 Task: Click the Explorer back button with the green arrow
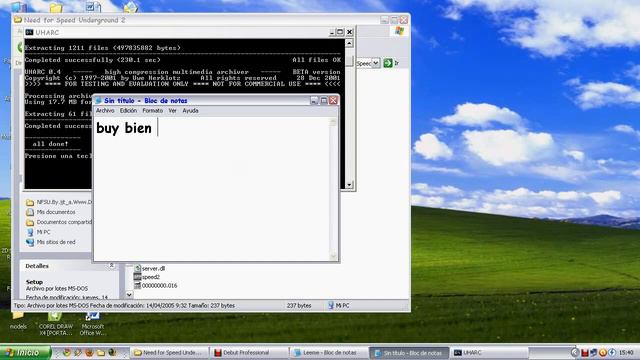click(20, 47)
